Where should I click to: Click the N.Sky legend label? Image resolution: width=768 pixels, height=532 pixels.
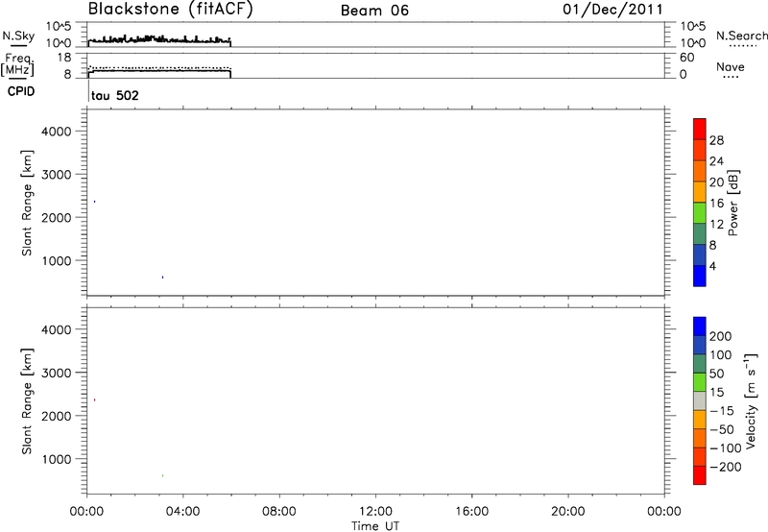pyautogui.click(x=18, y=36)
